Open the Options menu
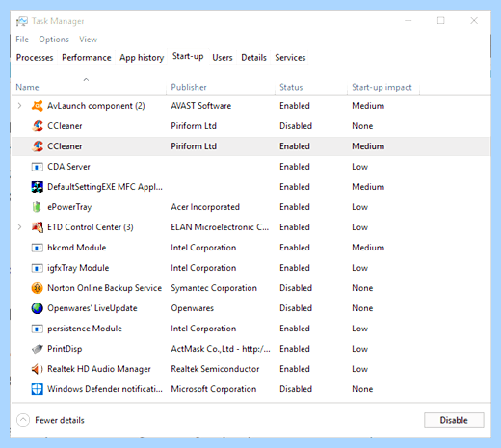 point(54,40)
